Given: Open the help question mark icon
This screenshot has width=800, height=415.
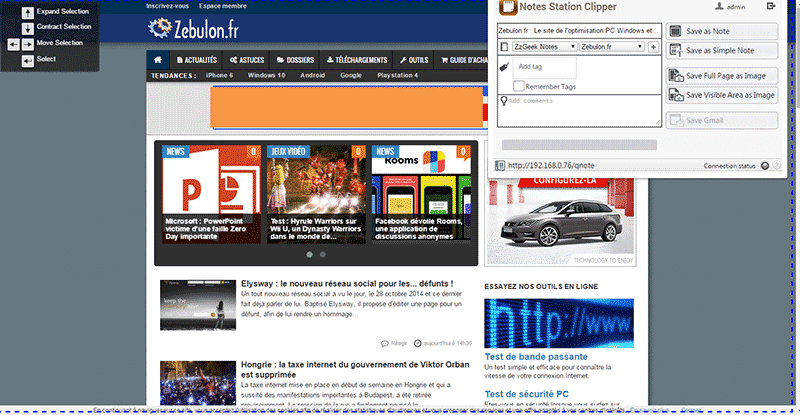Looking at the screenshot, I should (777, 165).
